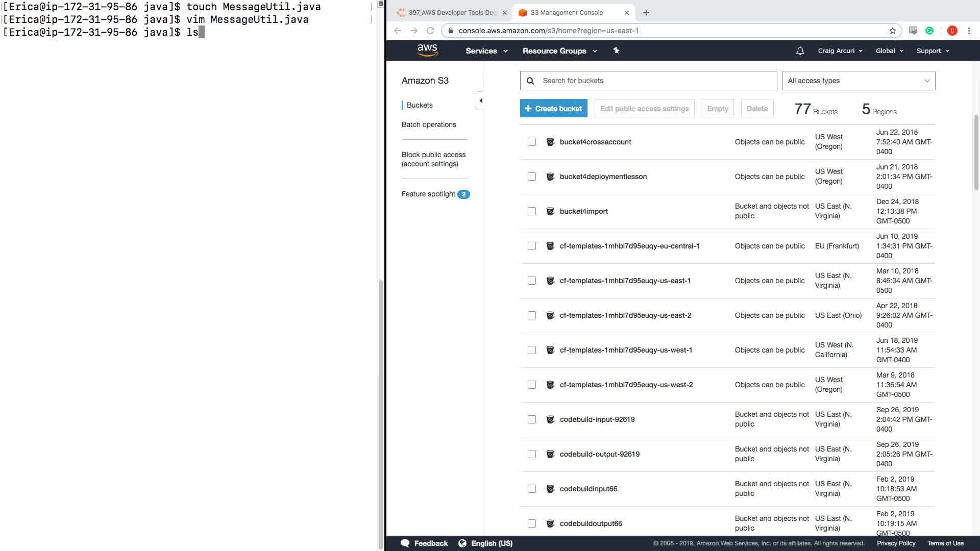Click the AWS logo home icon
This screenshot has height=551, width=980.
[427, 50]
